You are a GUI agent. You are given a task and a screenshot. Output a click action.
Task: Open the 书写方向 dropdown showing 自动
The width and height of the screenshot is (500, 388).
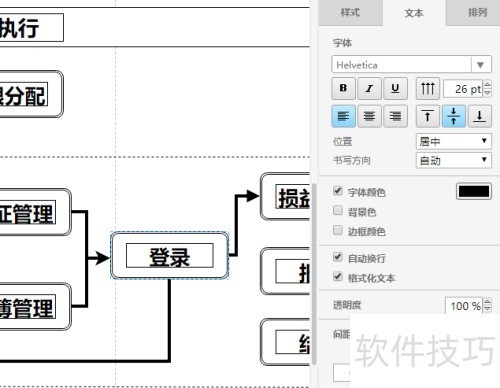454,160
